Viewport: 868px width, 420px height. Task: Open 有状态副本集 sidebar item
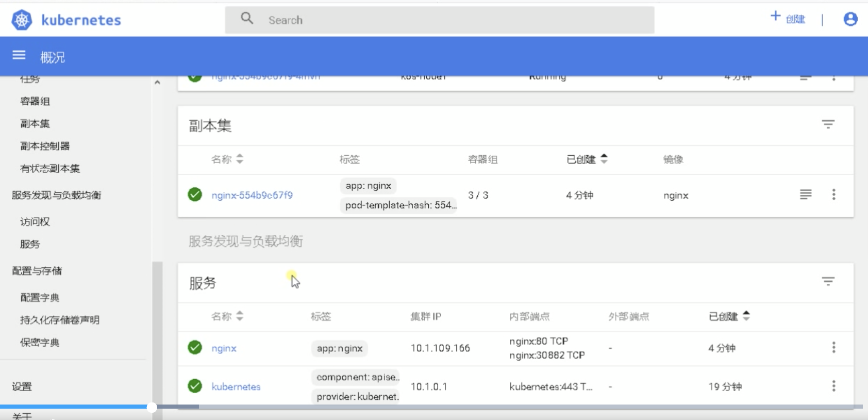click(50, 169)
